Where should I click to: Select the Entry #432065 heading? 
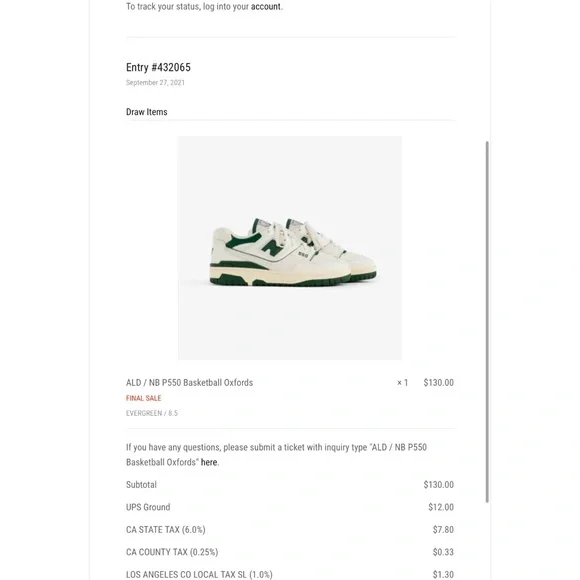click(x=158, y=67)
